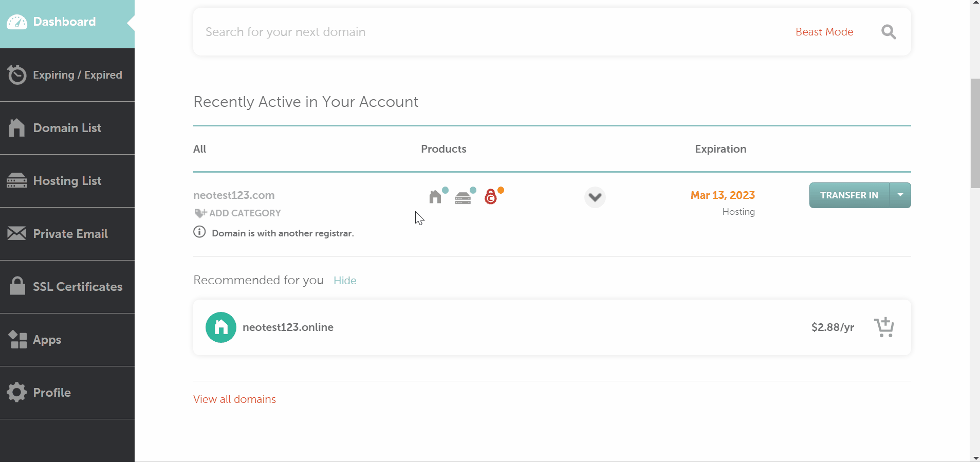Add neotest123.online to cart
The height and width of the screenshot is (462, 980).
pyautogui.click(x=884, y=327)
